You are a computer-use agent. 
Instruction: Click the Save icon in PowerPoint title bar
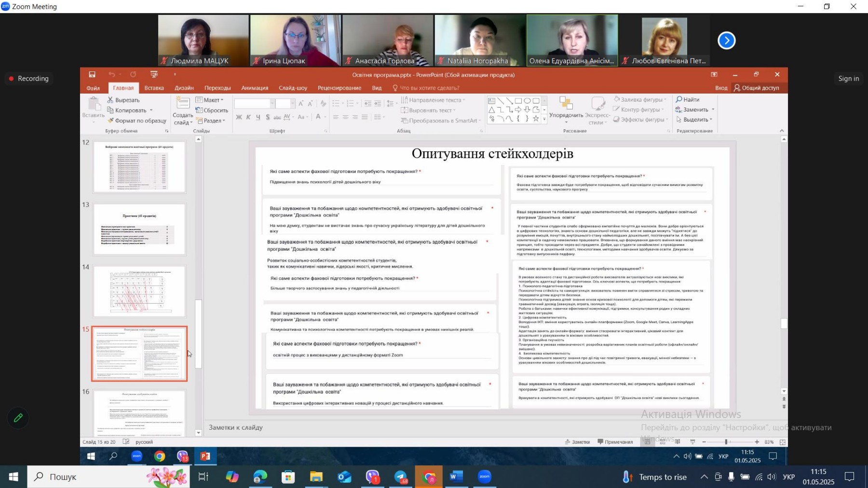pos(92,75)
